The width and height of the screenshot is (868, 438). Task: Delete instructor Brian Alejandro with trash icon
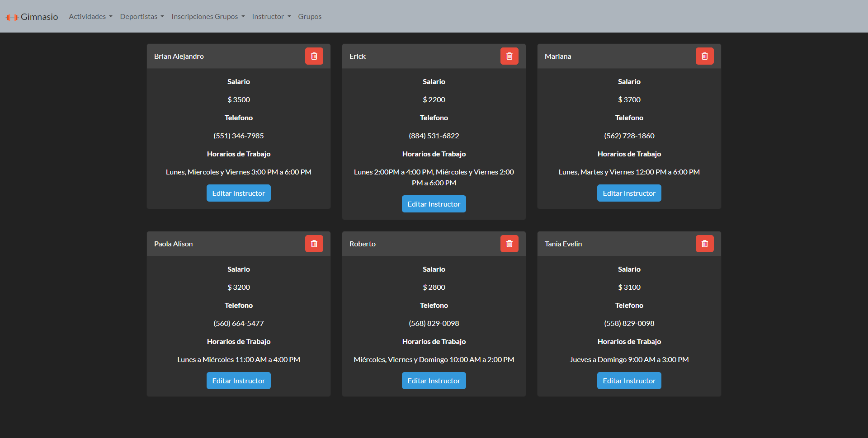pos(314,56)
